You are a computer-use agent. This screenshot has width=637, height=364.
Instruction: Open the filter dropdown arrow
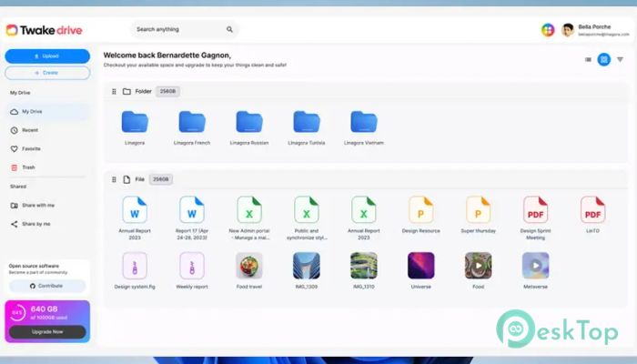[x=620, y=60]
